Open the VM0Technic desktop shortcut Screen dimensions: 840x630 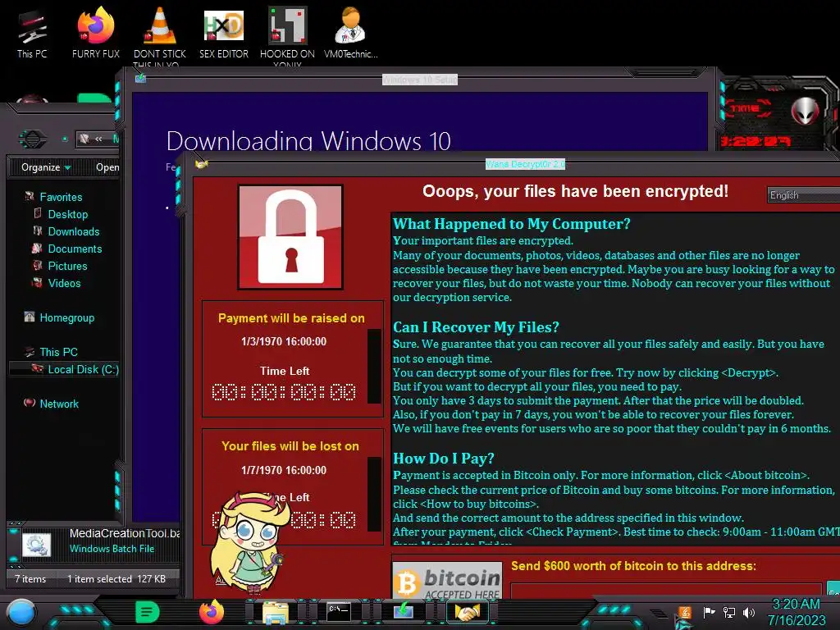350,33
